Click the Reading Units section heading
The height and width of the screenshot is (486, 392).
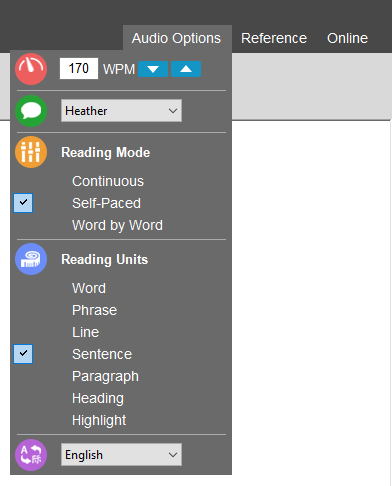[104, 260]
